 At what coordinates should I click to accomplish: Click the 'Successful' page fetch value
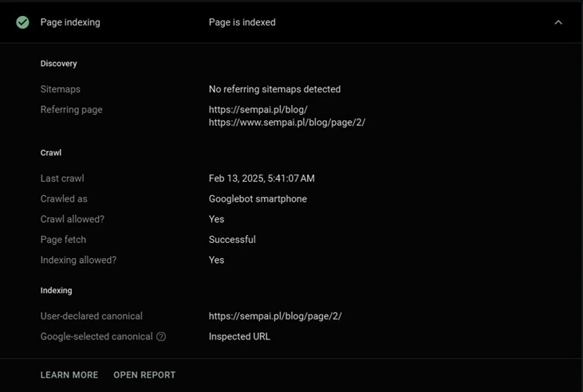click(231, 240)
